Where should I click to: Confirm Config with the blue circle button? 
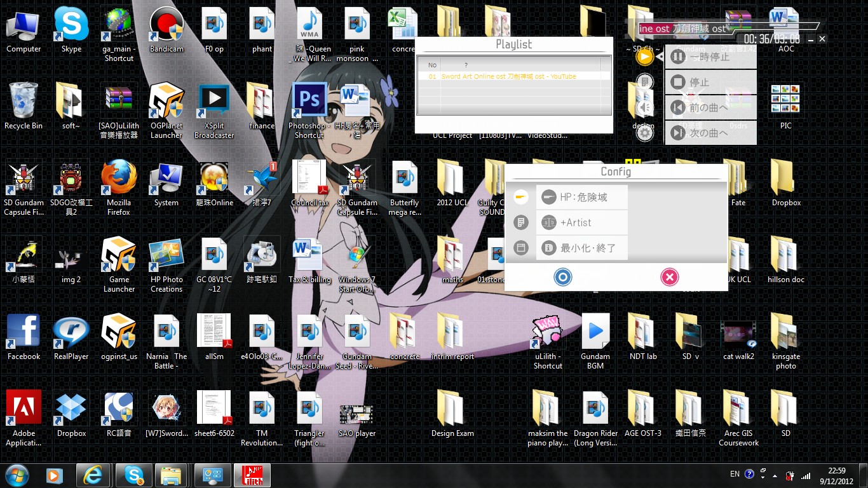pos(562,277)
